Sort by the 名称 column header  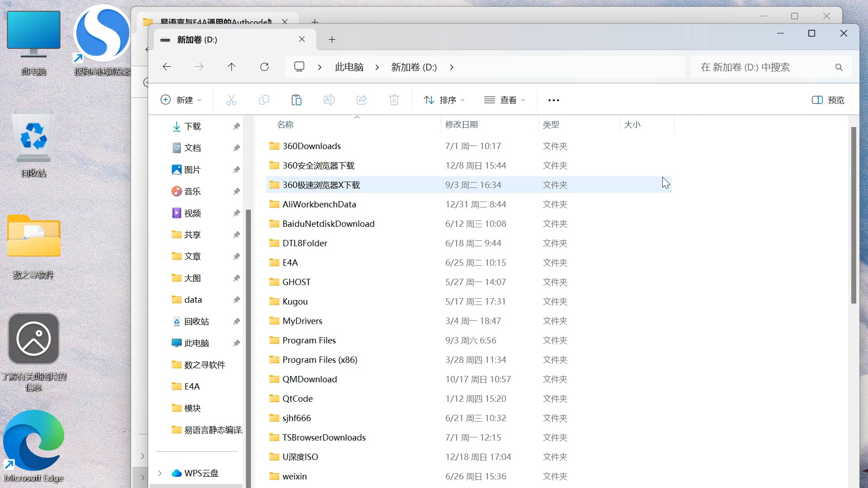[285, 124]
